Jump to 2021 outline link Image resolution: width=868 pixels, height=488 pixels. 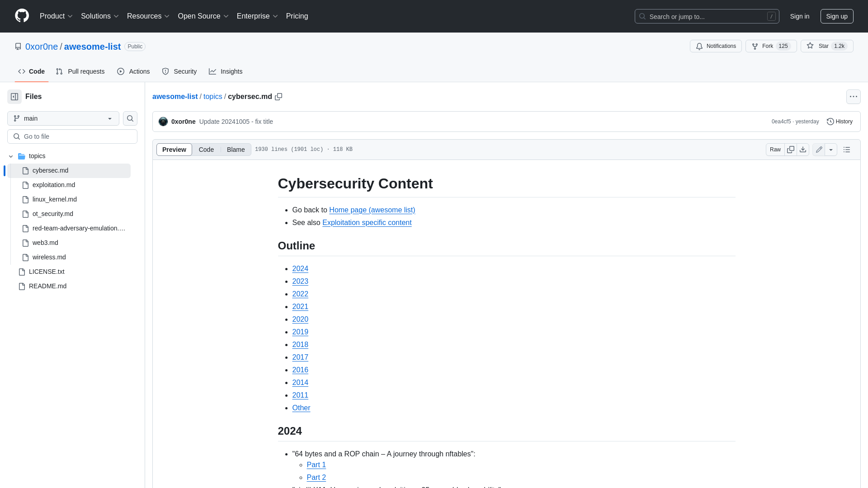300,307
